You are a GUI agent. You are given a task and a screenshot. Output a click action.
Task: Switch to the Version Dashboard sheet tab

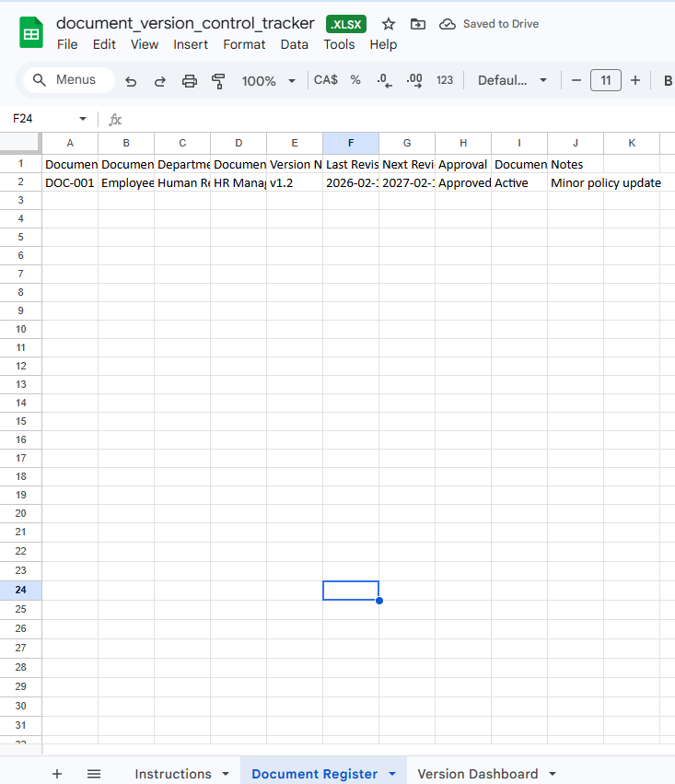477,774
